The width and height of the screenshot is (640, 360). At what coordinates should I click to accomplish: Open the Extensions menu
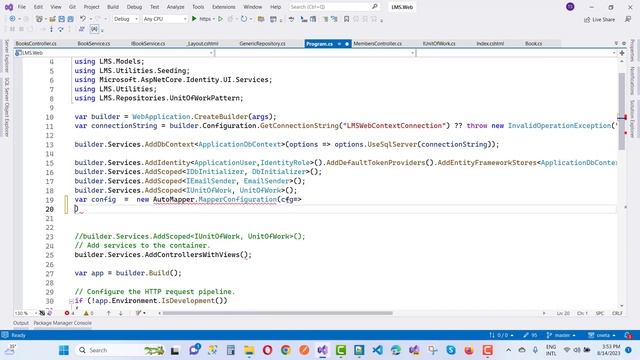(x=224, y=7)
